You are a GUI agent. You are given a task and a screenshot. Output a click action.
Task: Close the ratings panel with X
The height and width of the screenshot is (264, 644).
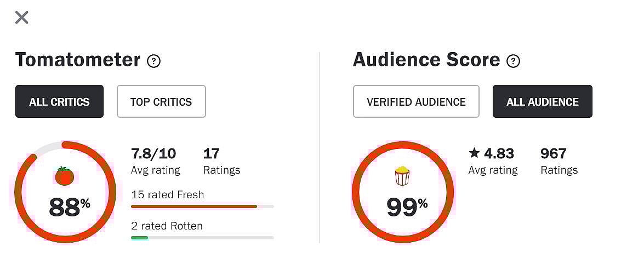tap(21, 18)
